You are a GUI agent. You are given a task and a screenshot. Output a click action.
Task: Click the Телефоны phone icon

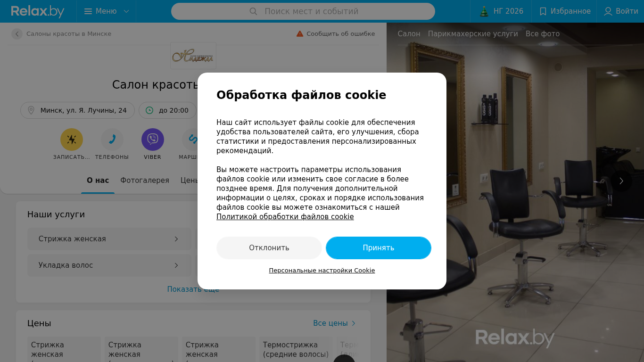click(112, 140)
